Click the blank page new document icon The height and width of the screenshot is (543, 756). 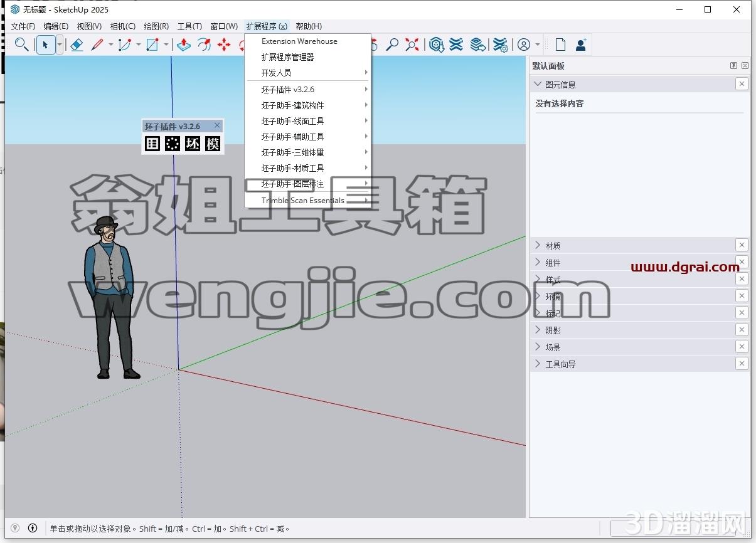coord(560,45)
